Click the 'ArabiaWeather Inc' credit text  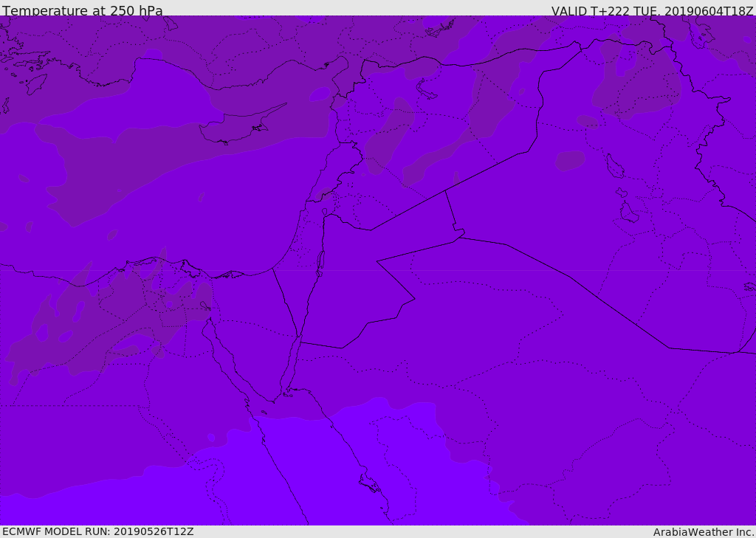(704, 532)
